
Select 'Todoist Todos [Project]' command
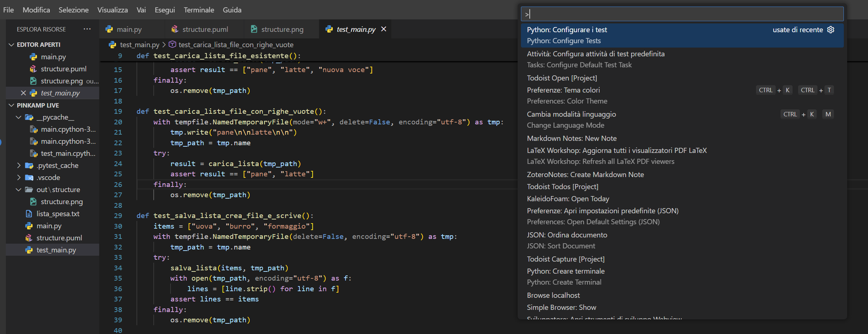(682, 187)
